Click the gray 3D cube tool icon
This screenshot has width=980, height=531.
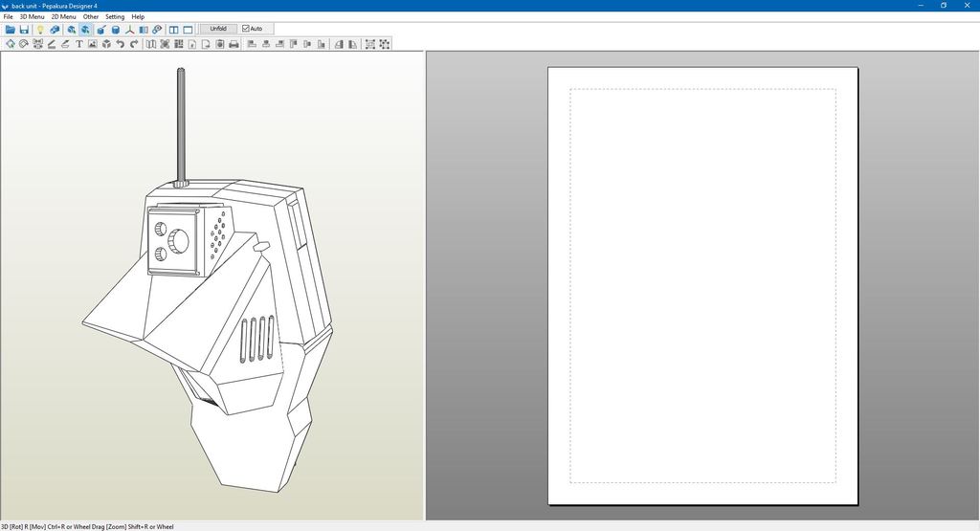pyautogui.click(x=106, y=44)
